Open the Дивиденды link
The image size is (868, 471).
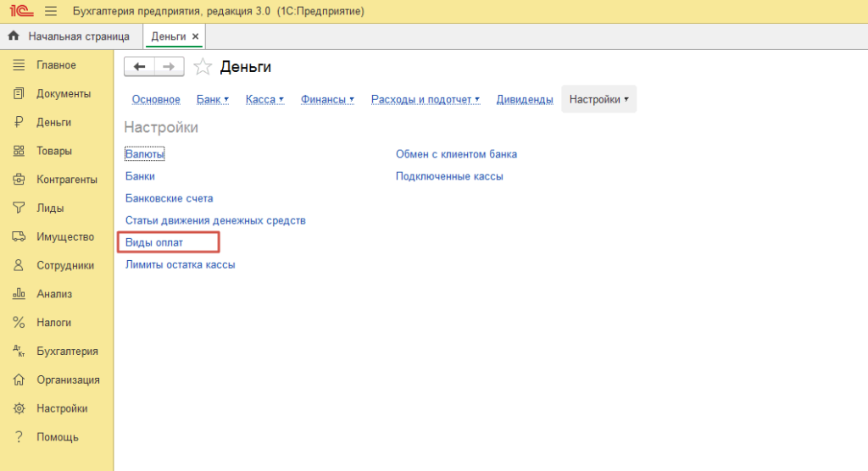tap(524, 100)
